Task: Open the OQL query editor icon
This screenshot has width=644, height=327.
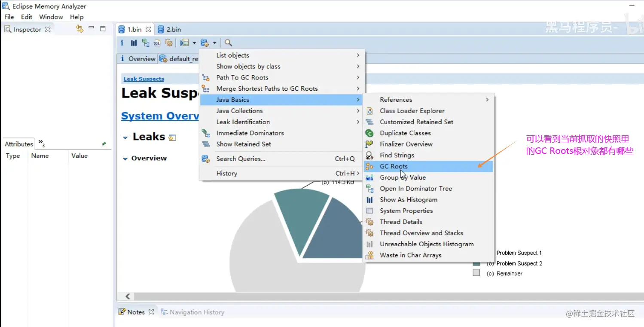Action: tap(157, 43)
